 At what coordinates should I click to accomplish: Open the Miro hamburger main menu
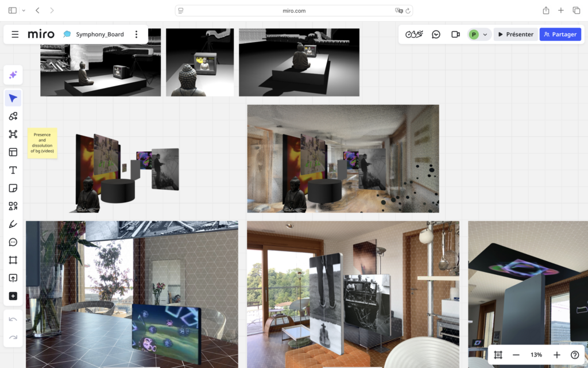coord(15,34)
